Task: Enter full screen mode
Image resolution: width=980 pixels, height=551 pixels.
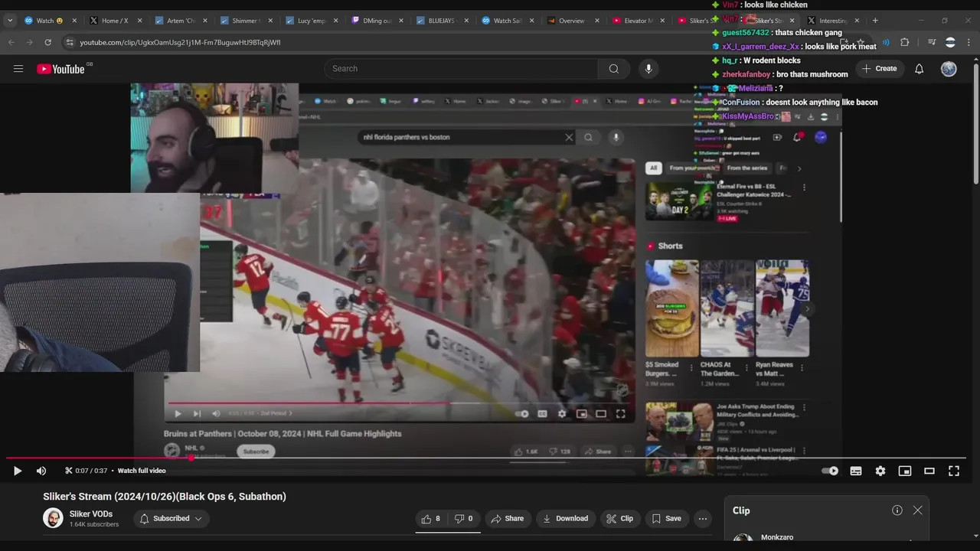Action: click(954, 471)
